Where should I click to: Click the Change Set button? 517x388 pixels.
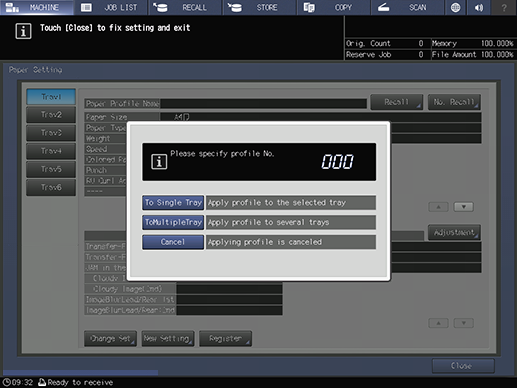(x=110, y=339)
